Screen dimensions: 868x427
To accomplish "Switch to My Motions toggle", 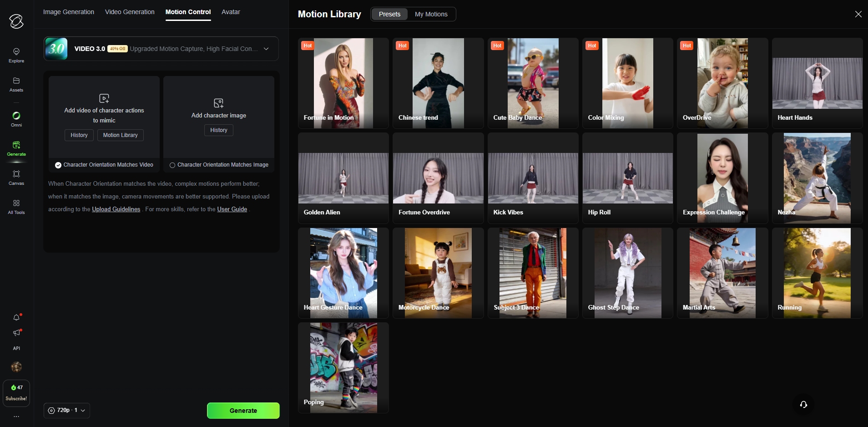I will pyautogui.click(x=431, y=14).
